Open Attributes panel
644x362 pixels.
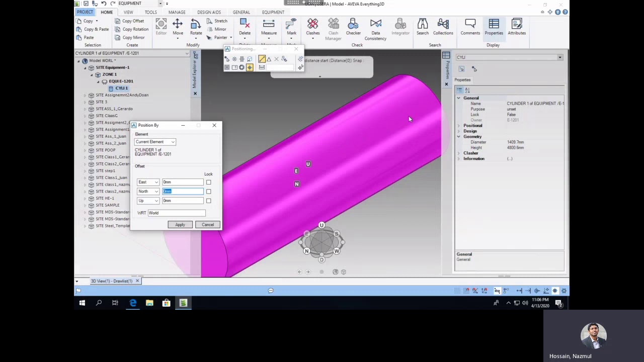point(517,27)
